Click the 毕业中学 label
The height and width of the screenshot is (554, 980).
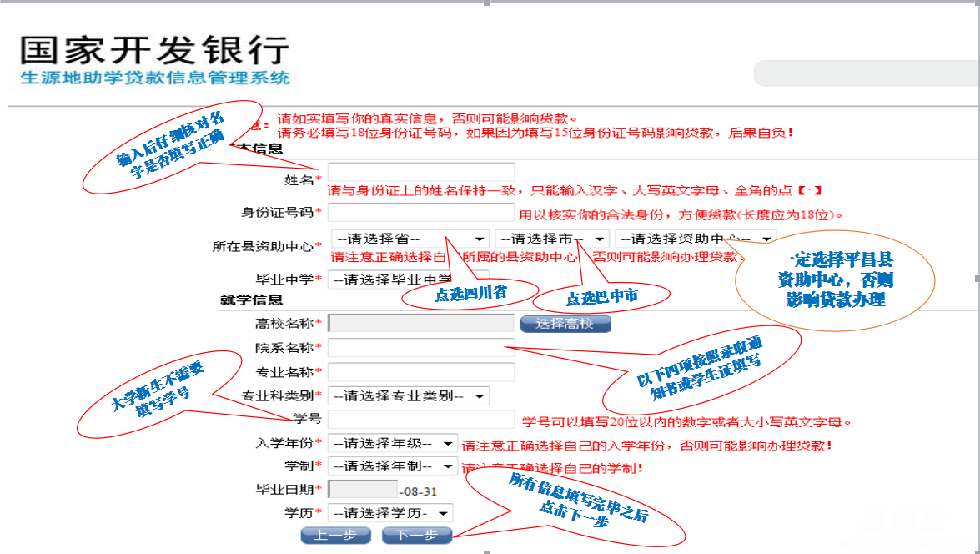tap(285, 280)
